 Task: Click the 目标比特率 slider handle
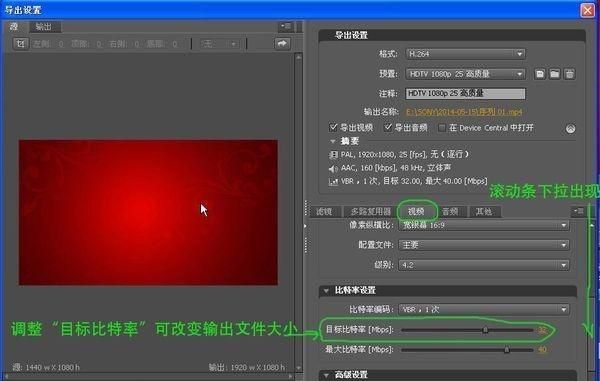tap(485, 329)
